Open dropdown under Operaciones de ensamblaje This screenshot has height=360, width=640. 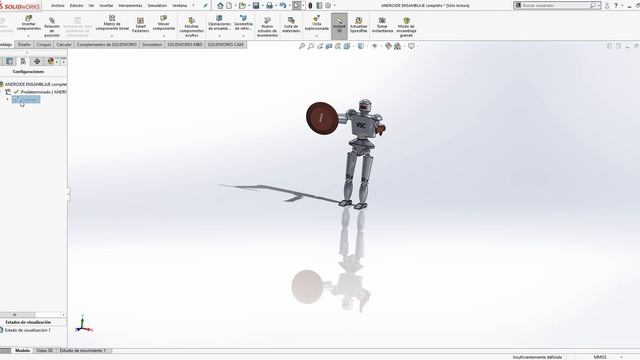click(219, 36)
